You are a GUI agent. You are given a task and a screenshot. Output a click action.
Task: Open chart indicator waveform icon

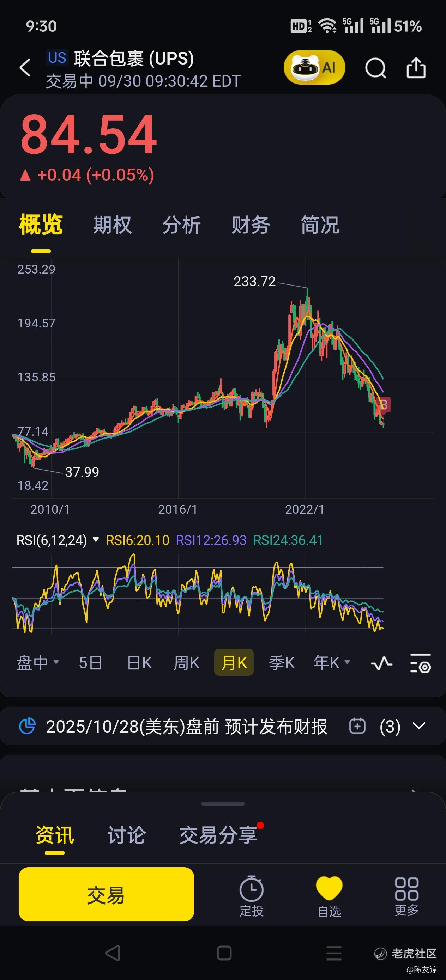(381, 663)
